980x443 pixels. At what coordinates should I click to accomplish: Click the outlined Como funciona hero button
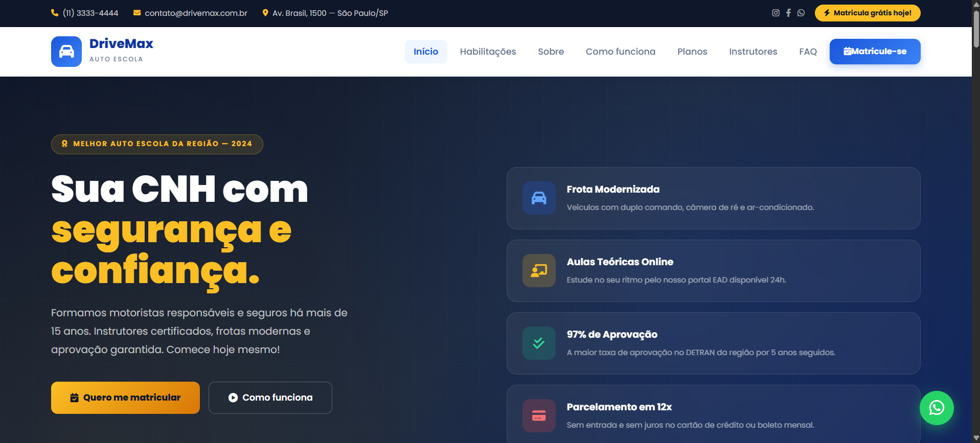(x=270, y=398)
